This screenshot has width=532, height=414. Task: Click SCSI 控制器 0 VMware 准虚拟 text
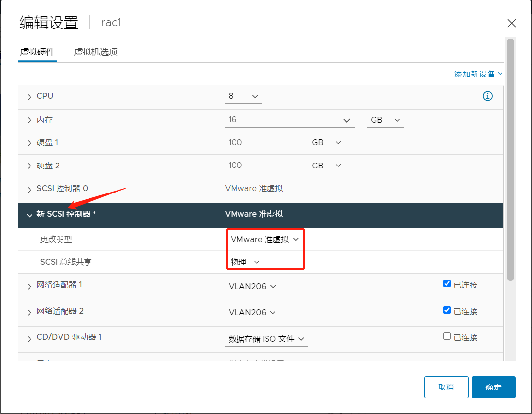coord(254,189)
